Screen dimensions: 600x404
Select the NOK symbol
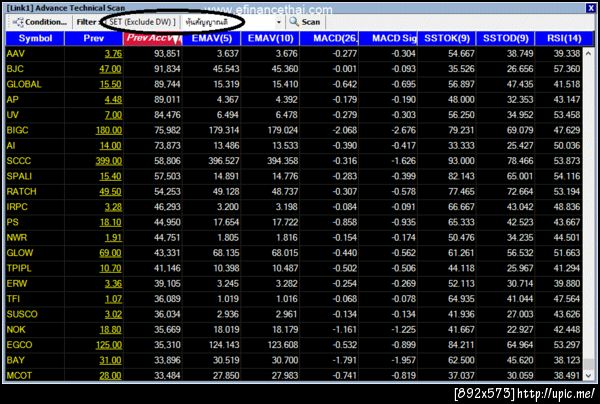(16, 329)
